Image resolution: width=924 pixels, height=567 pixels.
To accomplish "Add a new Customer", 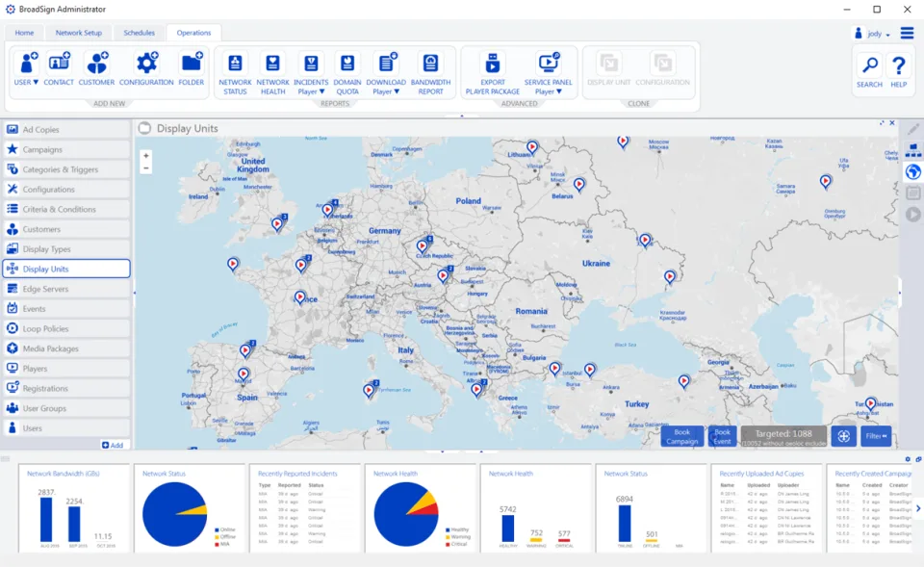I will click(x=96, y=69).
